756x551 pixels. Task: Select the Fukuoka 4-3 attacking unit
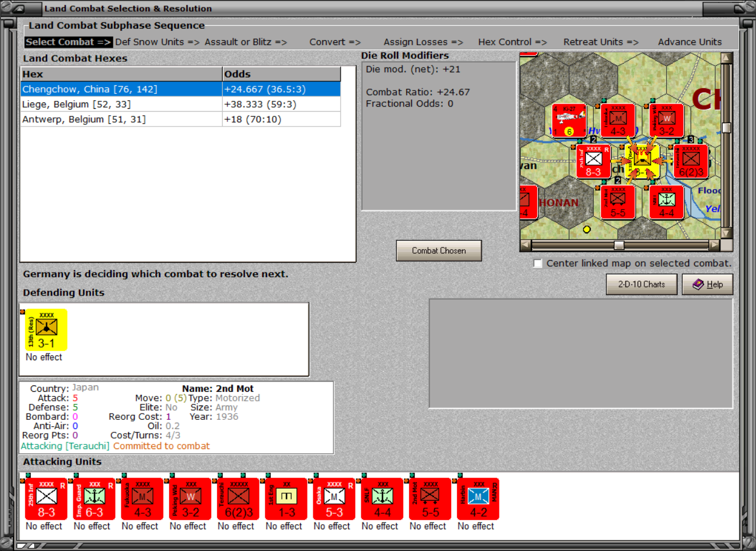(143, 499)
